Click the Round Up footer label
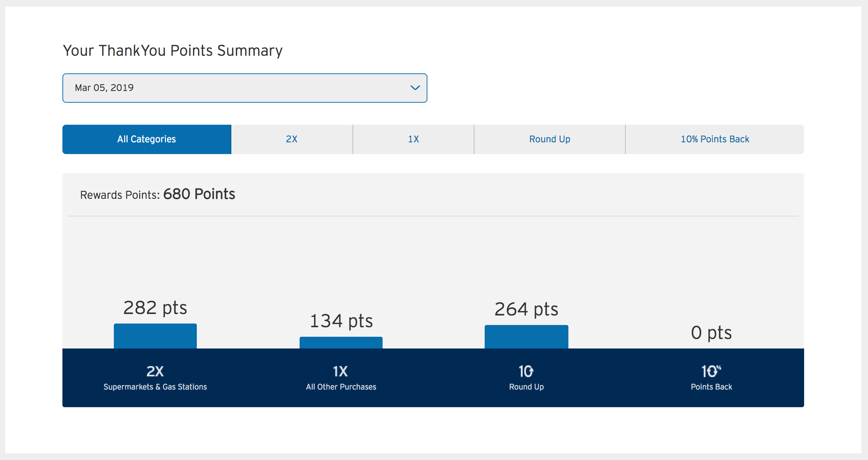Screen dimensions: 868x460 (526, 387)
